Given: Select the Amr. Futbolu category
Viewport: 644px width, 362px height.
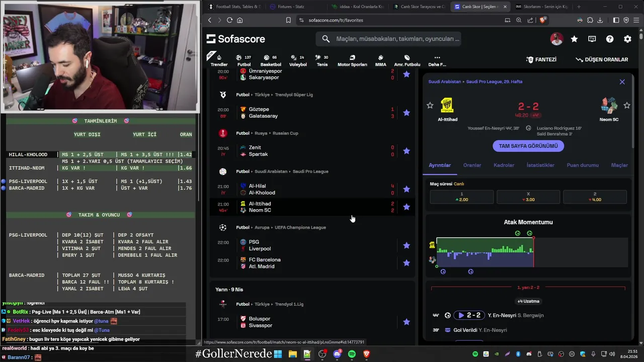Looking at the screenshot, I should (407, 60).
